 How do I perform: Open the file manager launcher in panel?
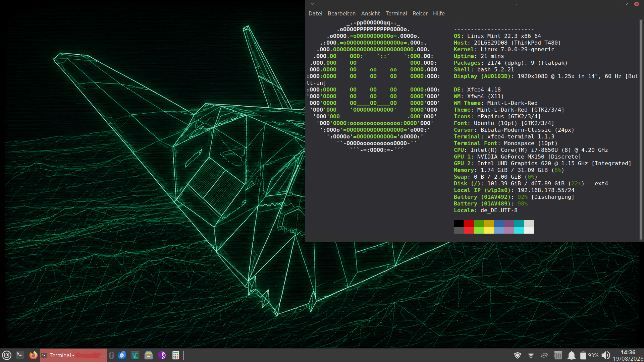pyautogui.click(x=149, y=355)
